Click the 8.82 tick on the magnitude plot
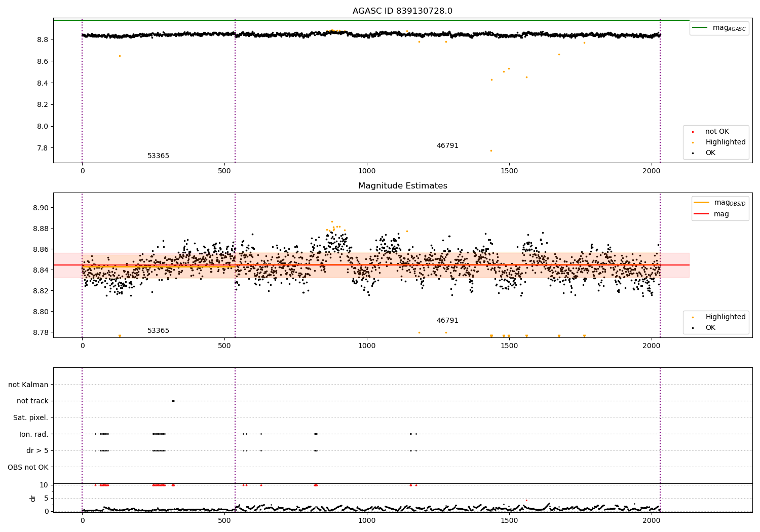760x532 pixels. point(41,291)
